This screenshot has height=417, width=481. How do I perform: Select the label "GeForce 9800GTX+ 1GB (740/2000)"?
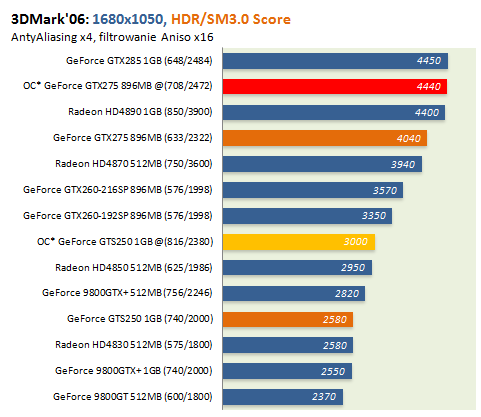[134, 371]
